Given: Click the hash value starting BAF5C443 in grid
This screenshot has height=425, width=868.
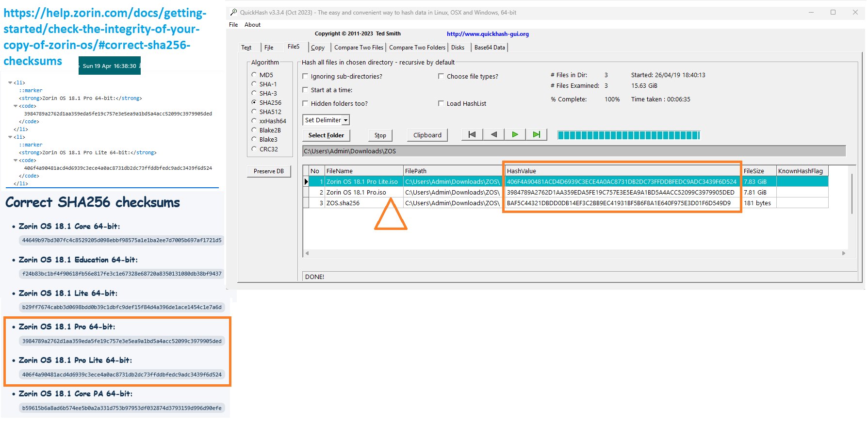Looking at the screenshot, I should tap(619, 203).
